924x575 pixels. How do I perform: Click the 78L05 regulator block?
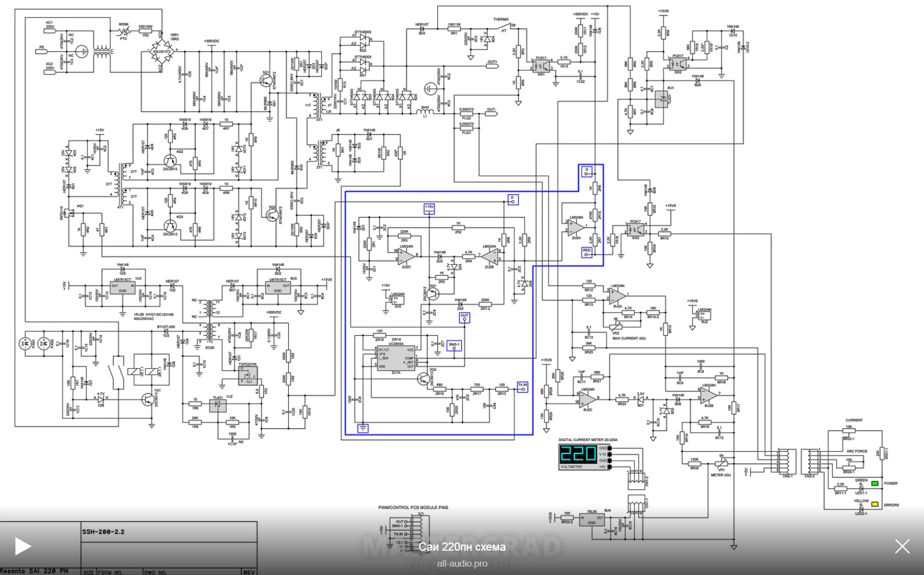click(592, 520)
